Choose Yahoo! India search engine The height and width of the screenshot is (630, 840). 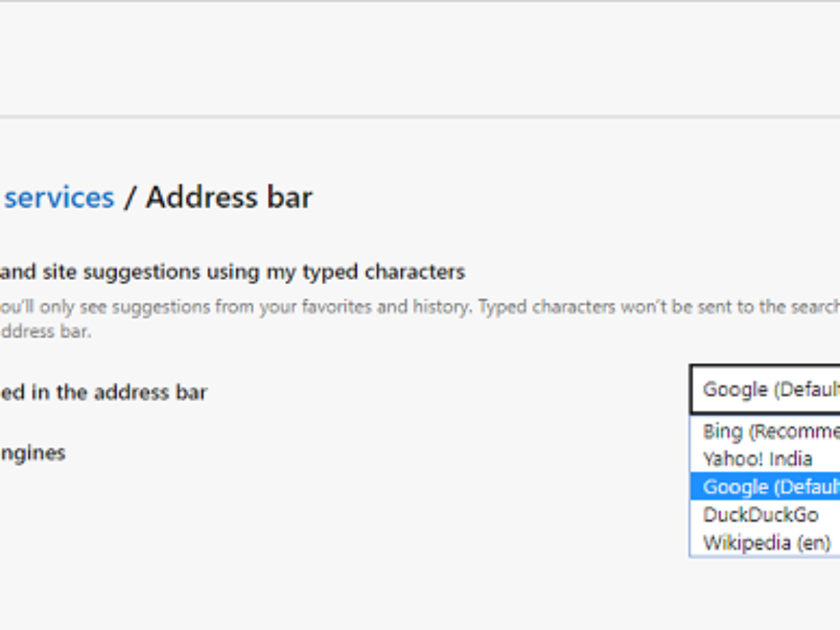pyautogui.click(x=765, y=459)
